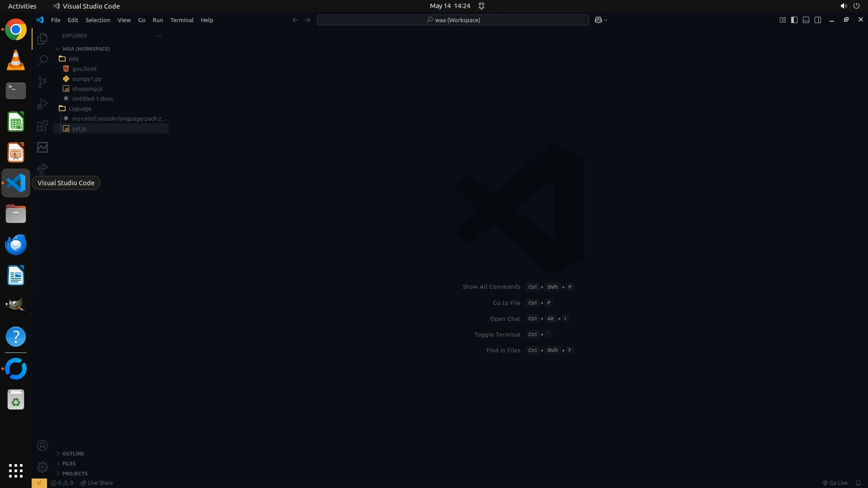The height and width of the screenshot is (488, 868).
Task: Open the Live Share activity icon
Action: tap(42, 169)
